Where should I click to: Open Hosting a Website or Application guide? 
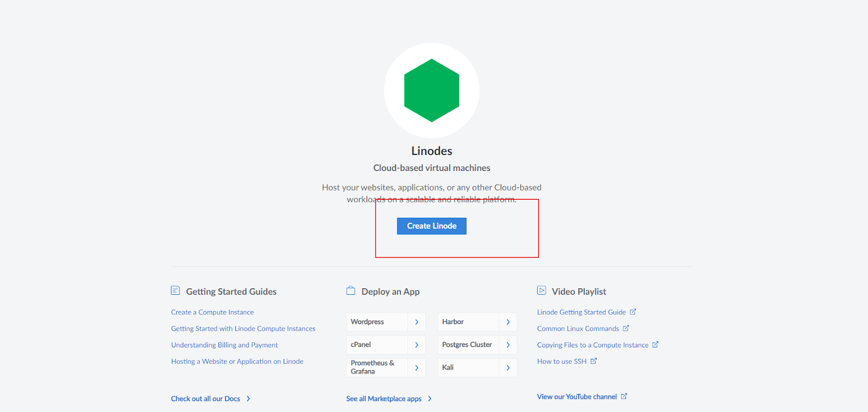click(x=237, y=361)
